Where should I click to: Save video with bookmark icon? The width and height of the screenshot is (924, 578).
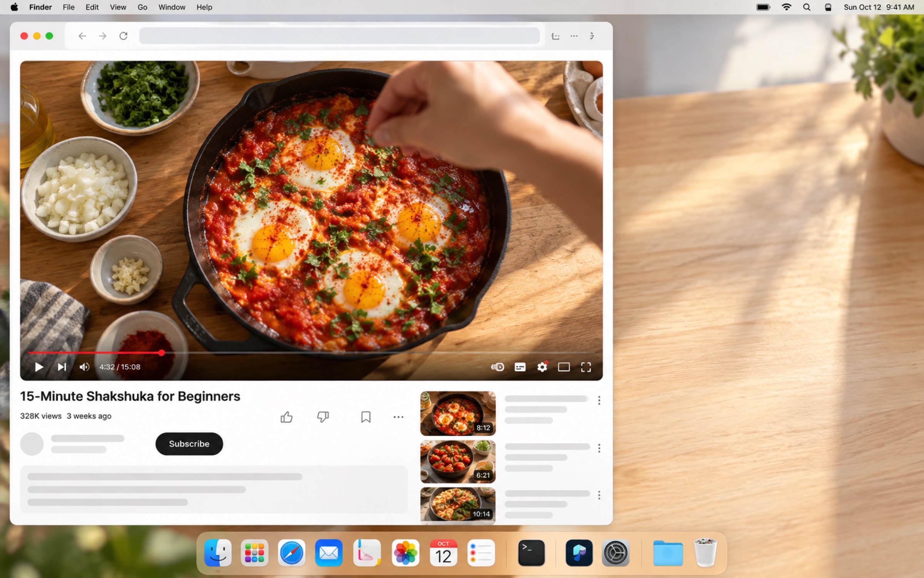coord(366,417)
